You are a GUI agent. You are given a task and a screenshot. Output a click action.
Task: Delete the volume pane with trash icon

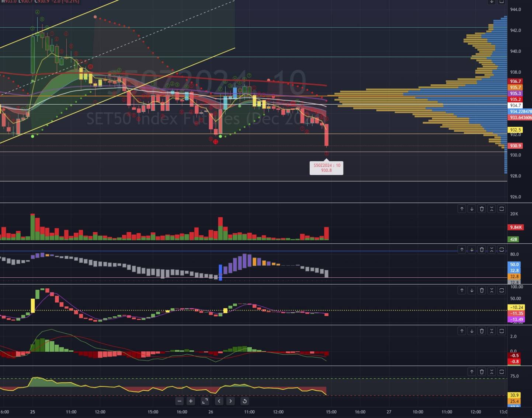coord(482,209)
